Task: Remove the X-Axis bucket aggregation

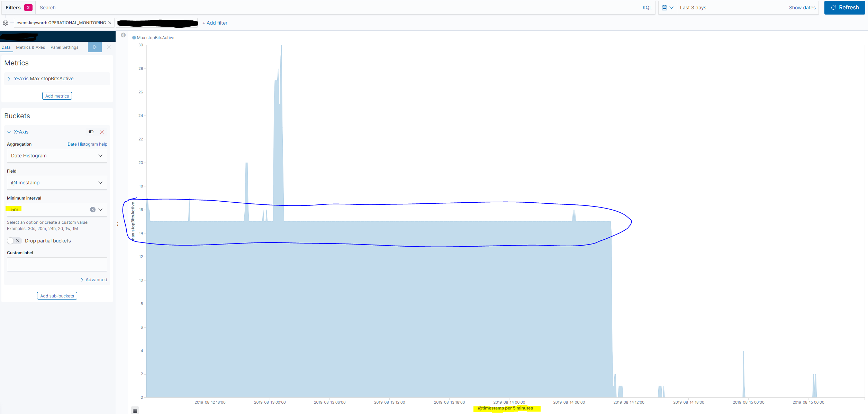Action: click(x=102, y=132)
